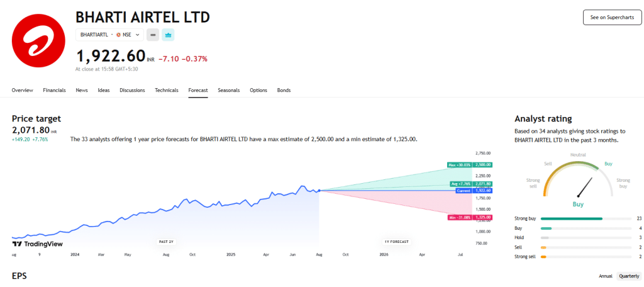Click the -7.10 -0.37% price change
Image resolution: width=644 pixels, height=287 pixels.
pos(183,59)
